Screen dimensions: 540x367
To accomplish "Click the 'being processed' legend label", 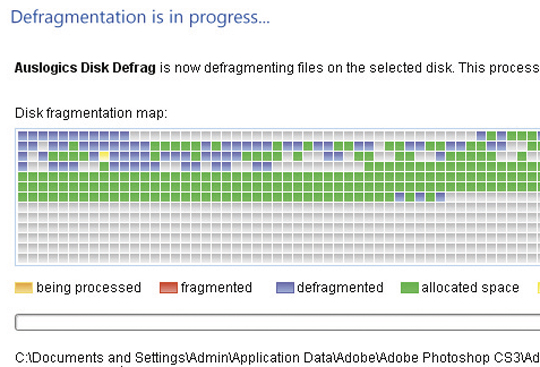I will click(89, 287).
